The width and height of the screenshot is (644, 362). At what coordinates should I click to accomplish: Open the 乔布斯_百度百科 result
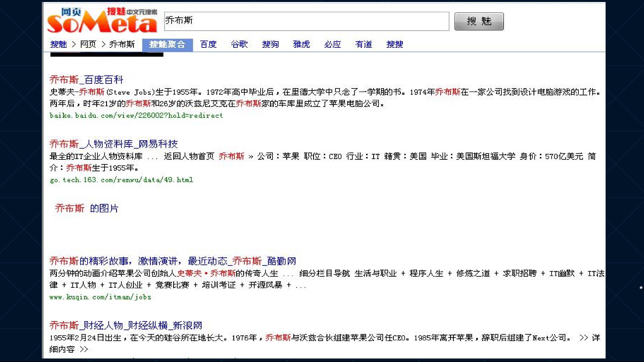[87, 80]
